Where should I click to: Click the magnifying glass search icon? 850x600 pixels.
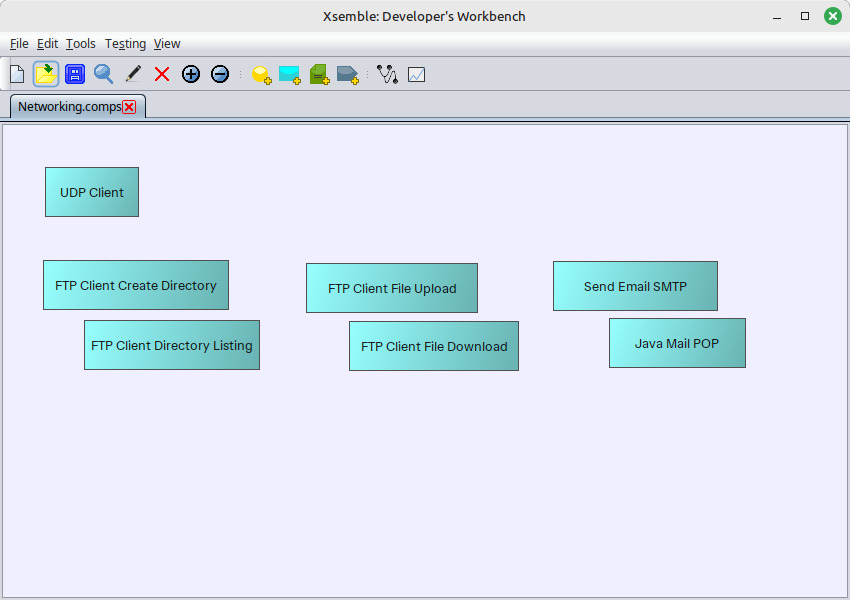[104, 74]
